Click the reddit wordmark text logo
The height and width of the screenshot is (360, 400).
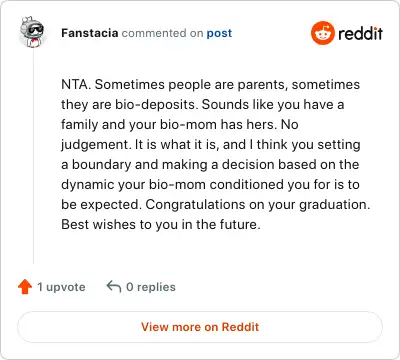360,33
